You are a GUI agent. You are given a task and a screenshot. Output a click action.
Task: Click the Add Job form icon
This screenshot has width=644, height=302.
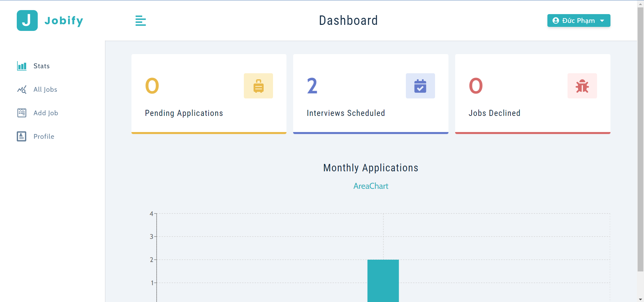[x=22, y=113]
